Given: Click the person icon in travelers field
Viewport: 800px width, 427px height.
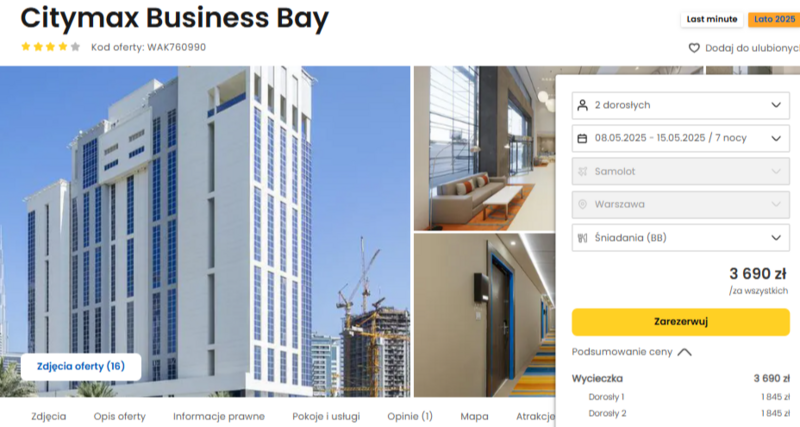Looking at the screenshot, I should [582, 105].
